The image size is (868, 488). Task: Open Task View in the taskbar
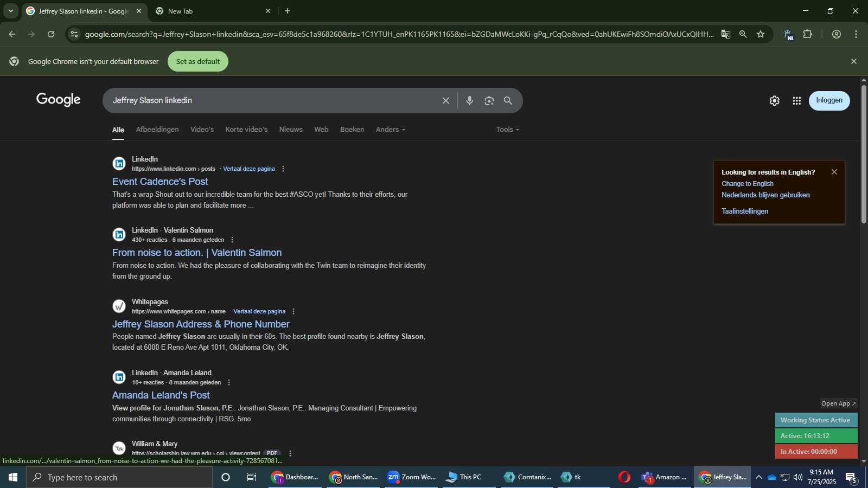251,477
